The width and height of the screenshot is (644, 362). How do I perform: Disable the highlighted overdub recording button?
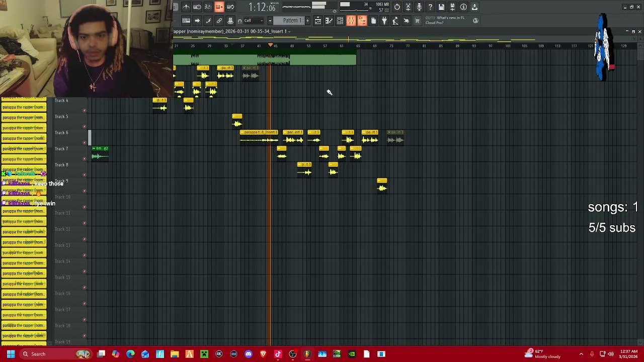[219, 7]
